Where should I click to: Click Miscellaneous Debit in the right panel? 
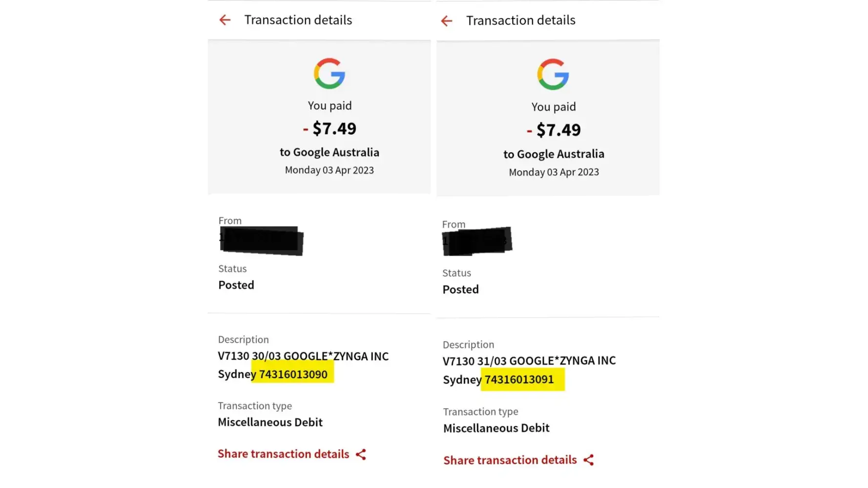496,428
